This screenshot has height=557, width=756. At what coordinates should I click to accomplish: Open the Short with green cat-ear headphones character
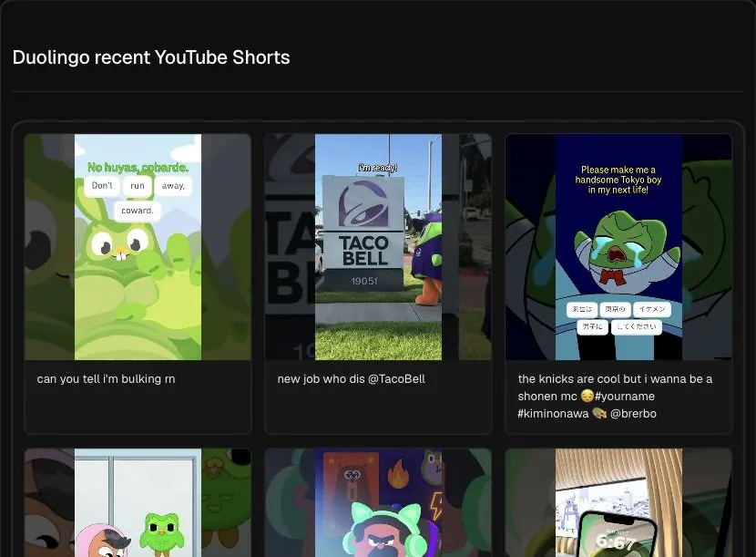(378, 502)
